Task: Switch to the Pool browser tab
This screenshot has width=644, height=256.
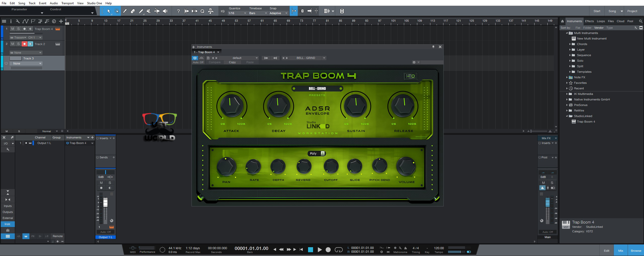Action: click(630, 21)
